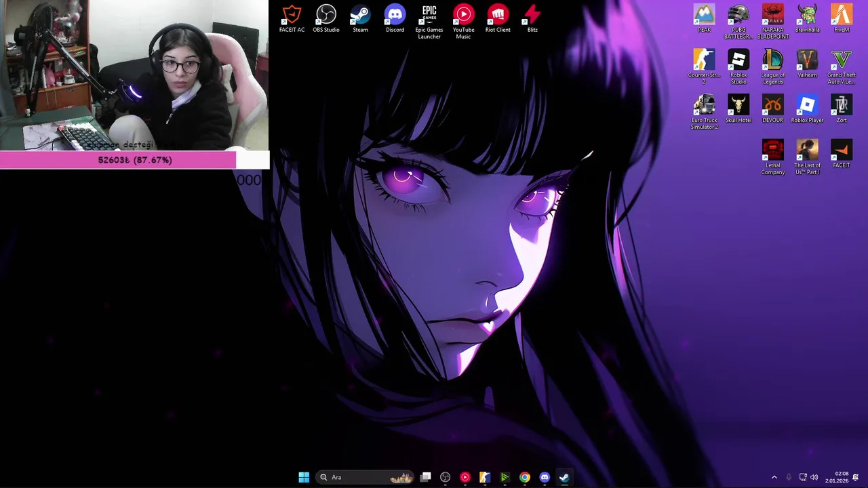Open the volume tray icon

click(x=814, y=477)
